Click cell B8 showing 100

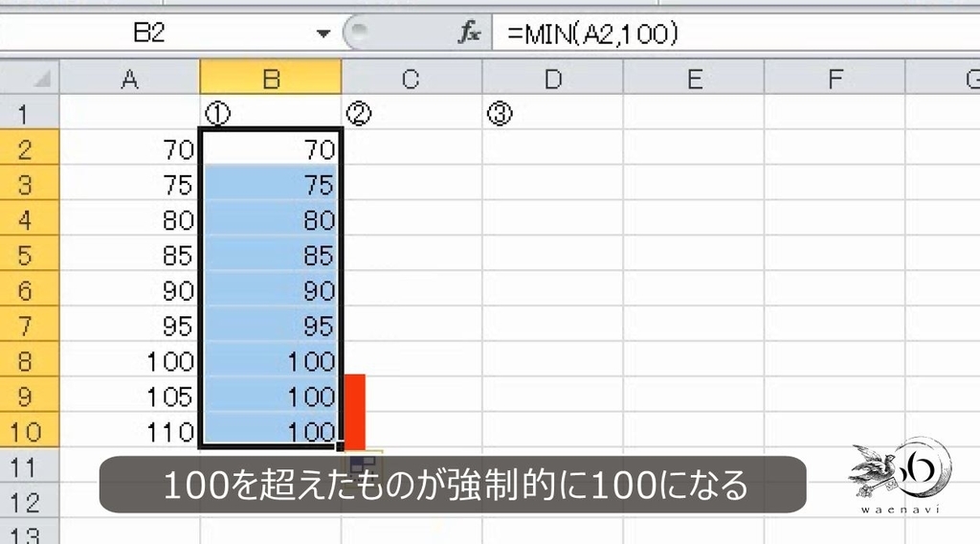pos(271,359)
